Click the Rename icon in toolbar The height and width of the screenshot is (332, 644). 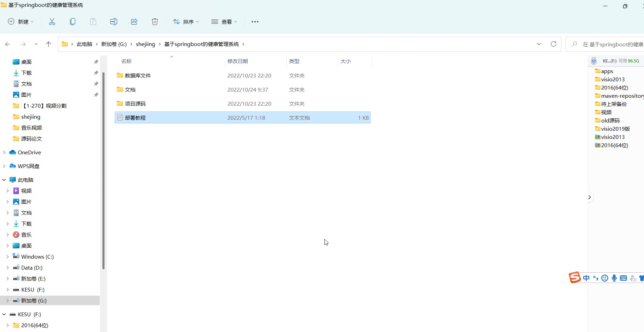tap(114, 22)
